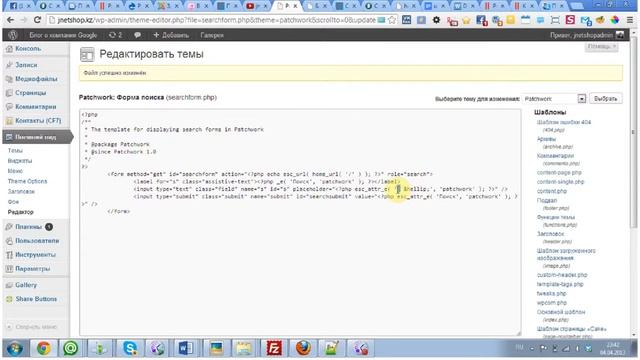This screenshot has height=360, width=640.
Task: Open the Темы submenu item
Action: click(x=15, y=150)
